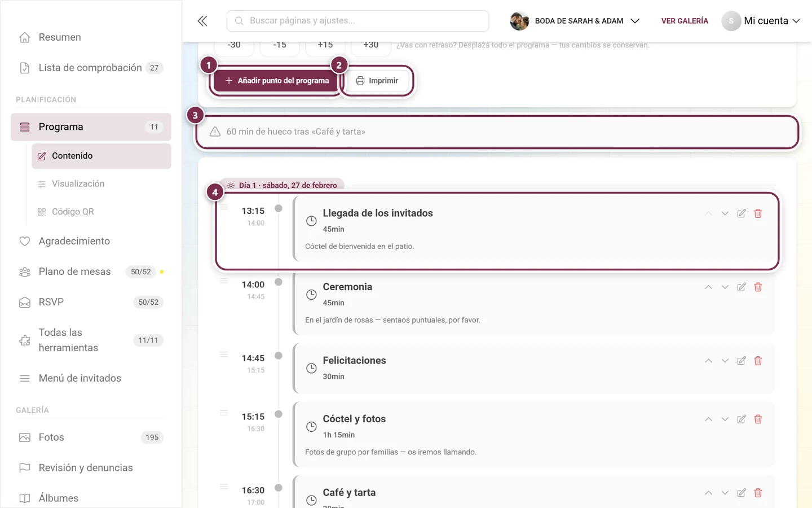The height and width of the screenshot is (508, 812).
Task: Edit the Café y tarta item
Action: [x=742, y=493]
